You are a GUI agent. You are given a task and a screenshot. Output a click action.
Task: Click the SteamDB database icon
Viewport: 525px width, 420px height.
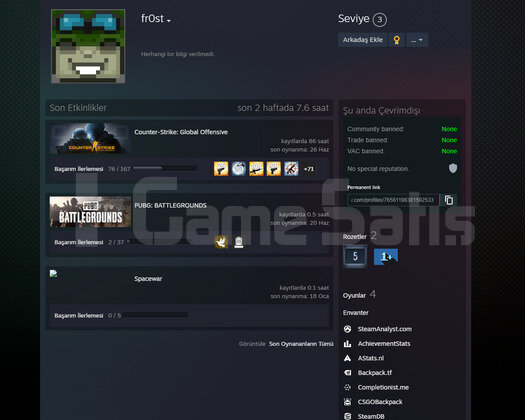(348, 416)
